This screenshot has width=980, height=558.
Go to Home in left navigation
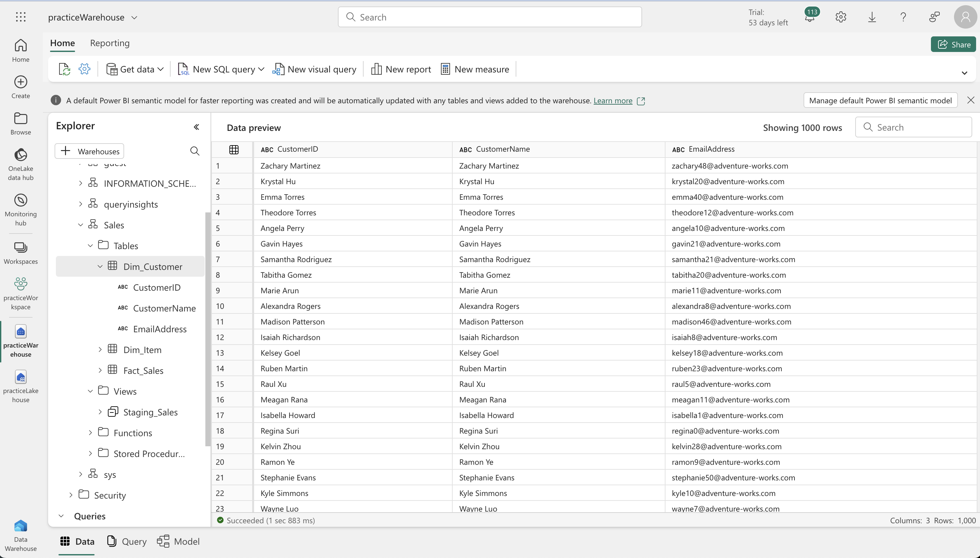click(21, 51)
